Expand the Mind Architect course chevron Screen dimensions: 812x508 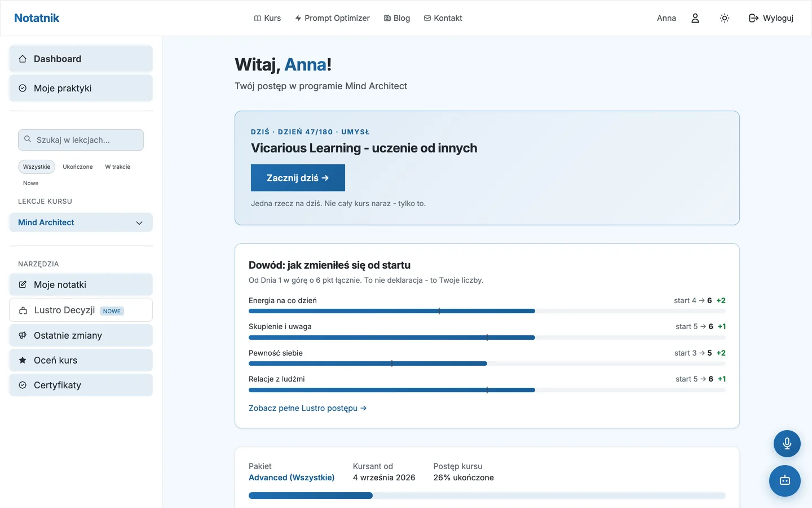pos(139,223)
